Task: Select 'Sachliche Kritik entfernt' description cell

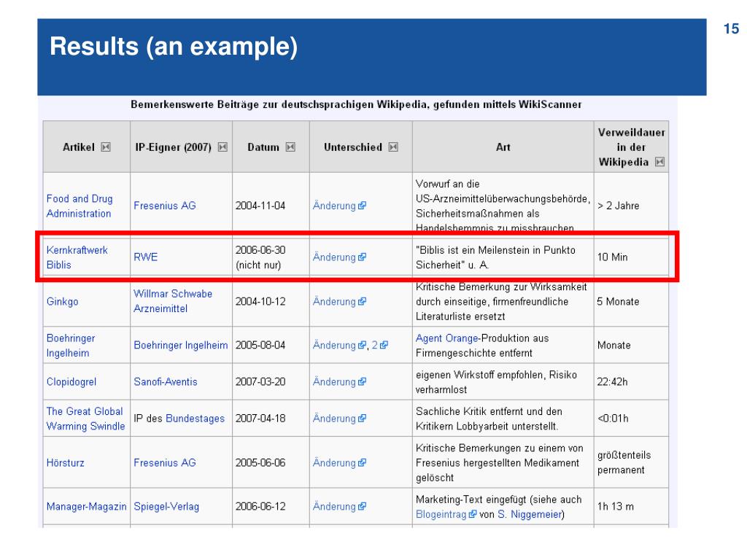Action: coord(503,419)
